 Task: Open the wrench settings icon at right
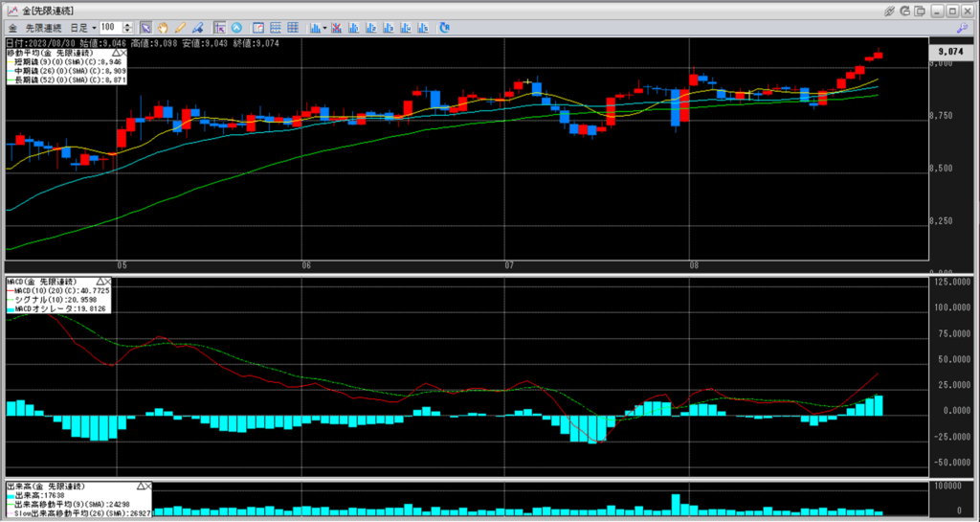point(963,27)
